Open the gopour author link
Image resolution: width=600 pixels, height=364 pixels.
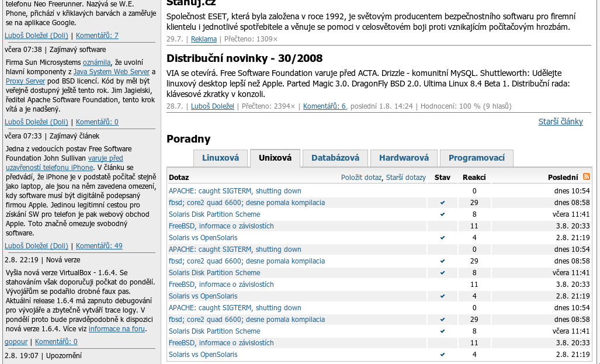[x=16, y=342]
